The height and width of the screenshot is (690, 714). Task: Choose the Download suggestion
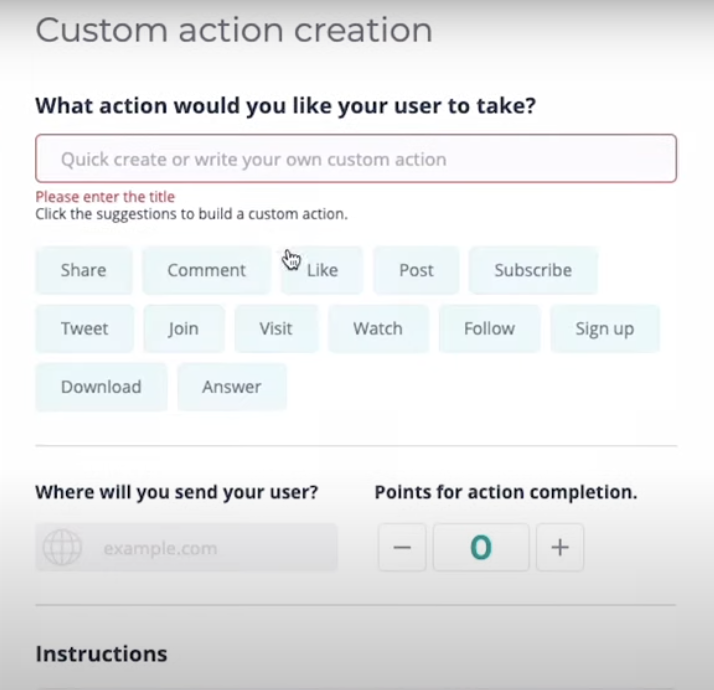click(x=101, y=387)
